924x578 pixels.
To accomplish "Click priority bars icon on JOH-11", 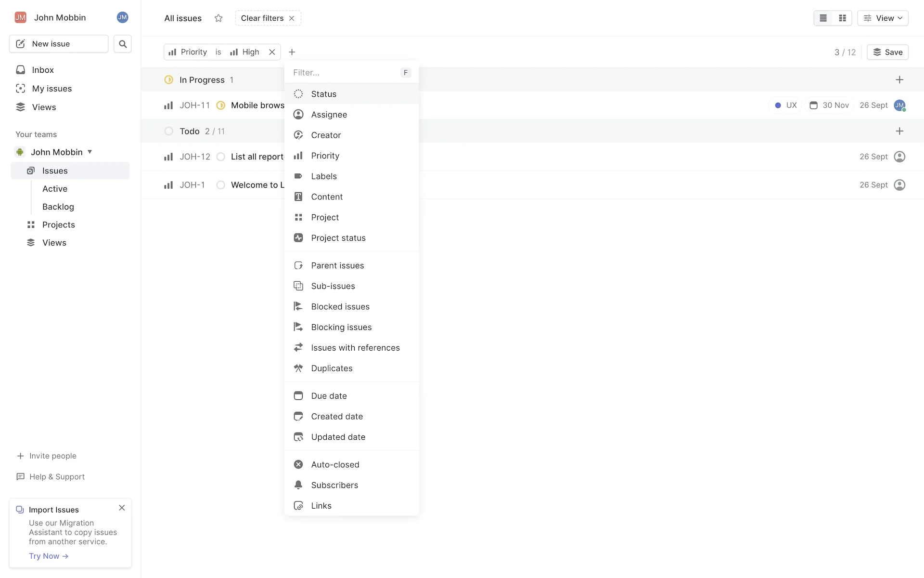I will 168,105.
